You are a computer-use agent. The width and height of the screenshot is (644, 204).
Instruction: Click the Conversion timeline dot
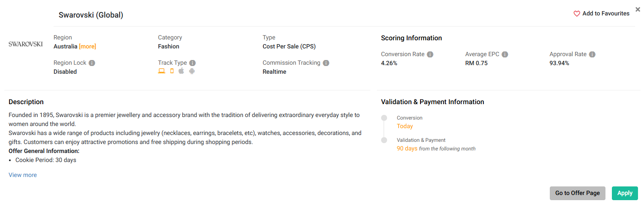coord(384,118)
